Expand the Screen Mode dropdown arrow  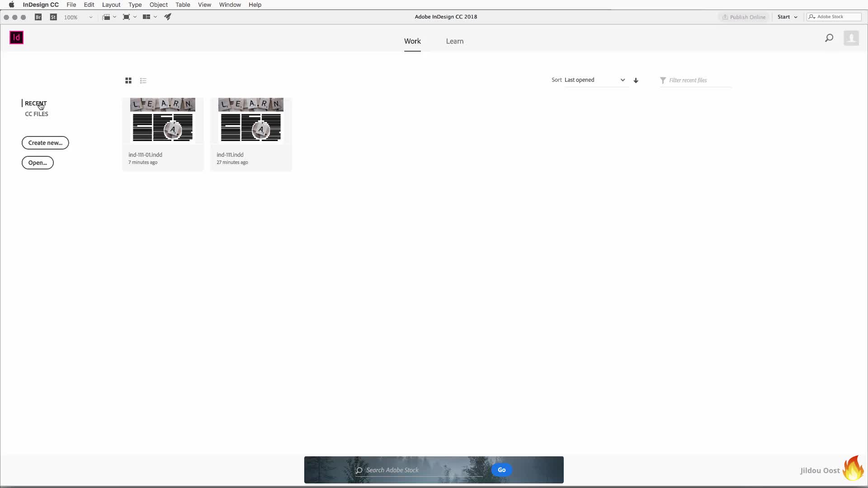pos(135,17)
